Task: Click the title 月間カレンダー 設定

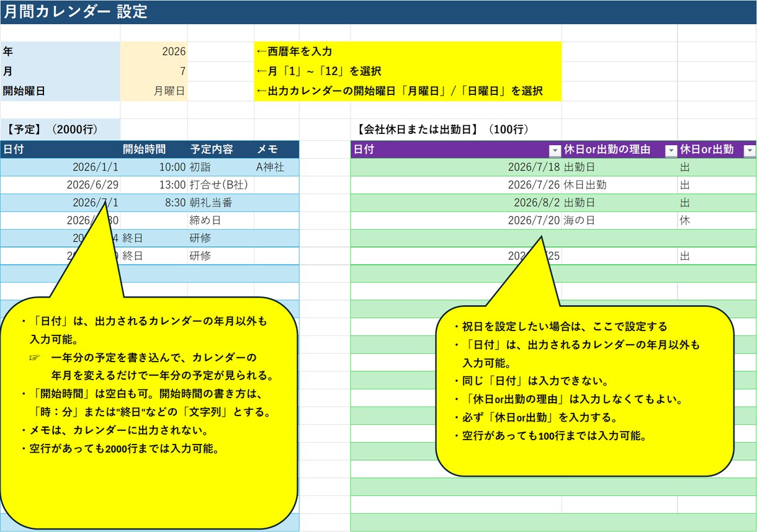Action: click(76, 12)
